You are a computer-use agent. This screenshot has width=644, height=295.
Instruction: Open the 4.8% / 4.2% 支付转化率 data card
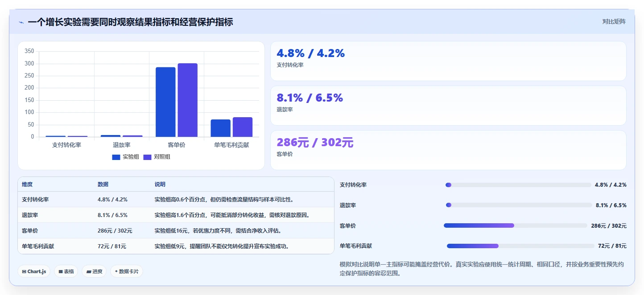pyautogui.click(x=448, y=61)
